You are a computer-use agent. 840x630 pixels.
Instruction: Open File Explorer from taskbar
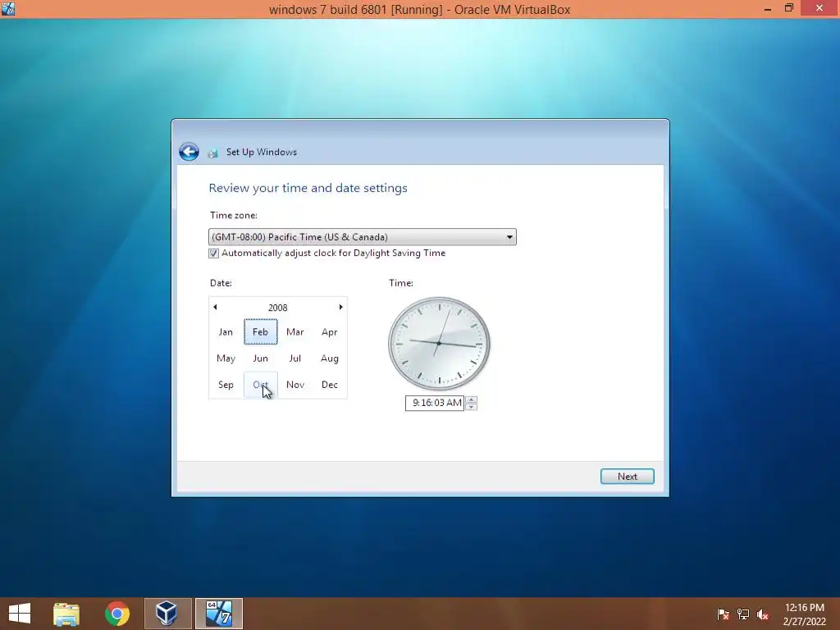click(66, 614)
